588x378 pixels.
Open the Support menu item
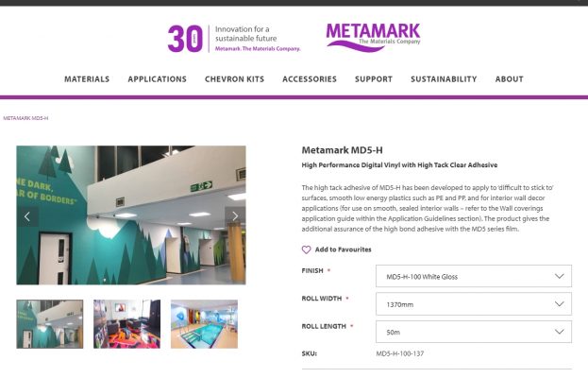(x=374, y=79)
